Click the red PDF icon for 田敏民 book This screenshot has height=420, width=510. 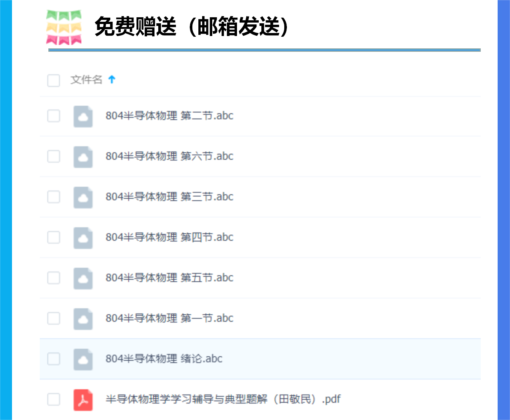click(x=83, y=400)
